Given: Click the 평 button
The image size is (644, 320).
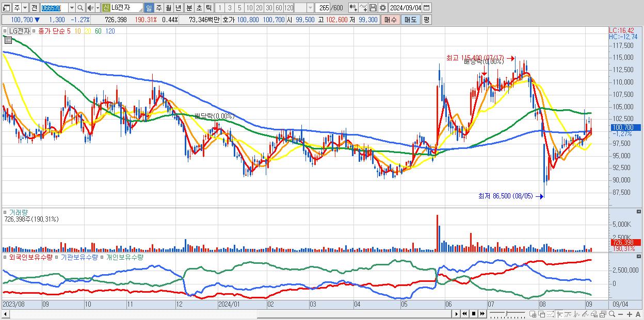Looking at the screenshot, I should point(426,20).
